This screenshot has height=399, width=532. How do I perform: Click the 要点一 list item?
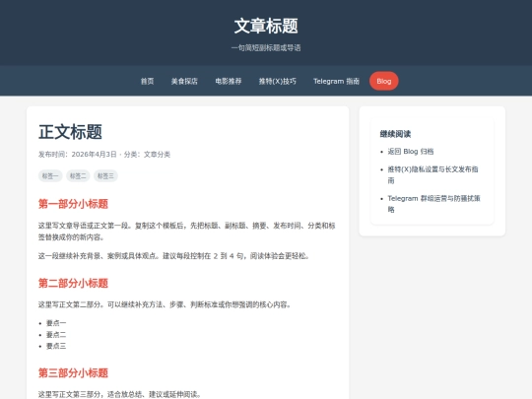56,323
